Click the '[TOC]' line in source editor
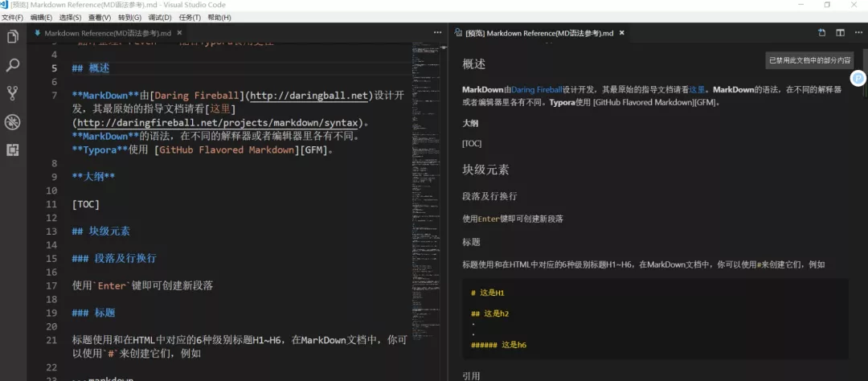This screenshot has height=381, width=868. coord(86,204)
